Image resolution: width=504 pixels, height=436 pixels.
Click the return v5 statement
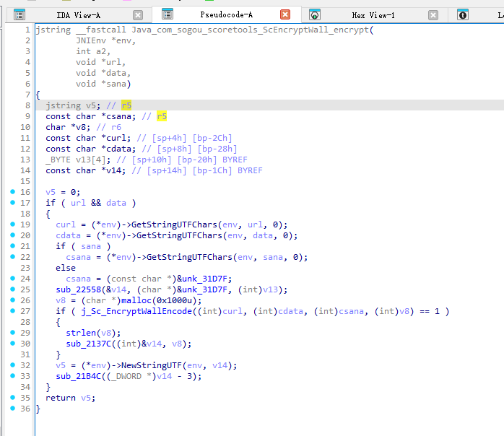click(x=70, y=398)
